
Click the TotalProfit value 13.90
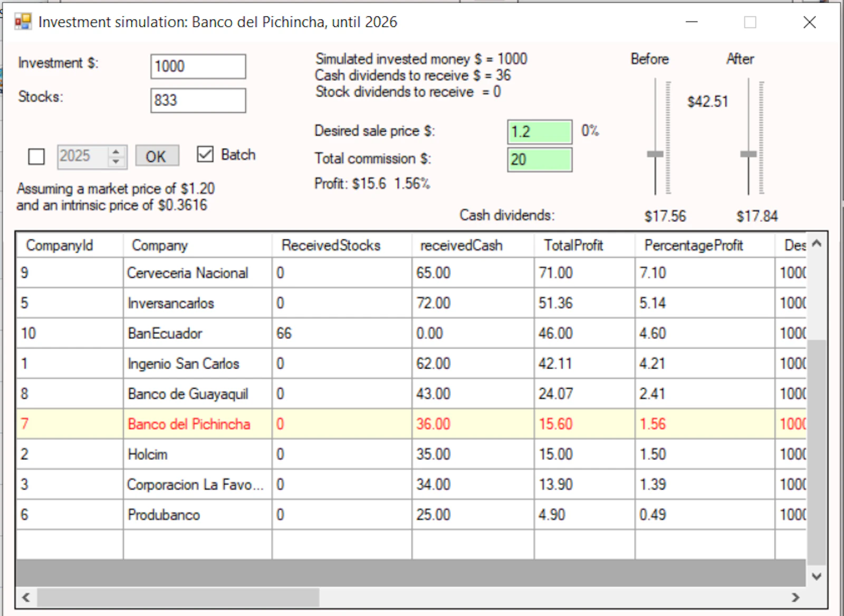[584, 485]
